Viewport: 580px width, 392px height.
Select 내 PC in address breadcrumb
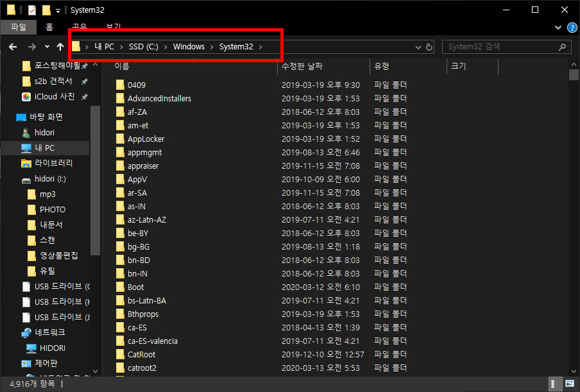tap(105, 47)
